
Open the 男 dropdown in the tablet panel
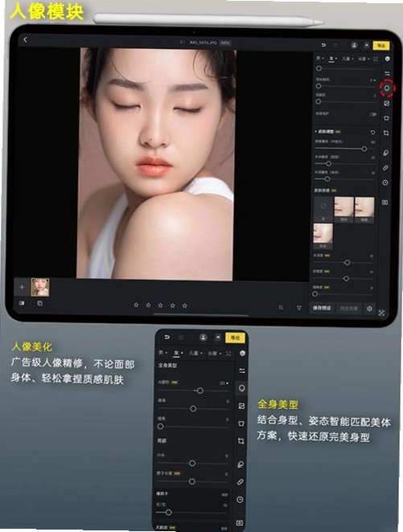(x=320, y=59)
